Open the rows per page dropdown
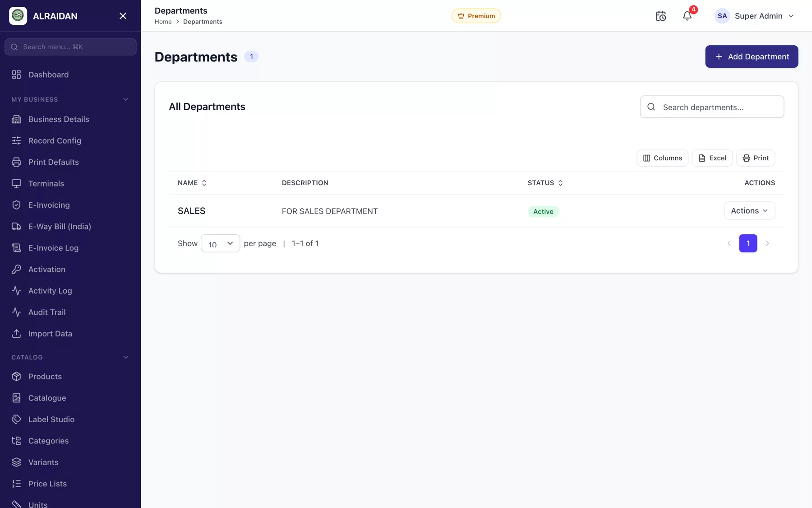Image resolution: width=812 pixels, height=508 pixels. (x=220, y=243)
